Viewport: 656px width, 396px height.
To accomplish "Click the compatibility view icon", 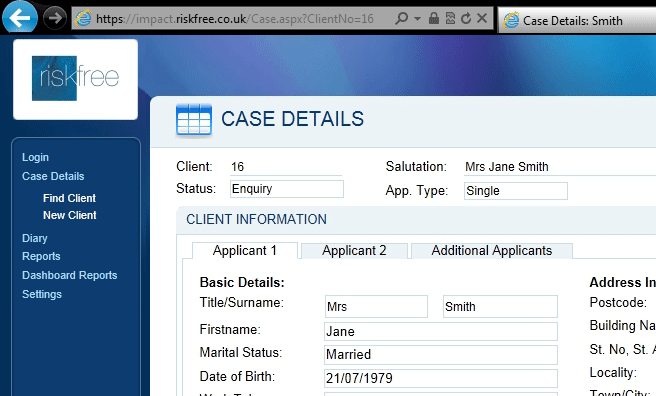I will [x=450, y=18].
